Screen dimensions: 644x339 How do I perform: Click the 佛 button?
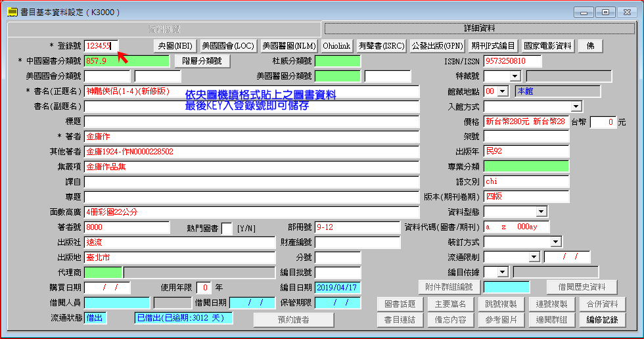point(590,46)
